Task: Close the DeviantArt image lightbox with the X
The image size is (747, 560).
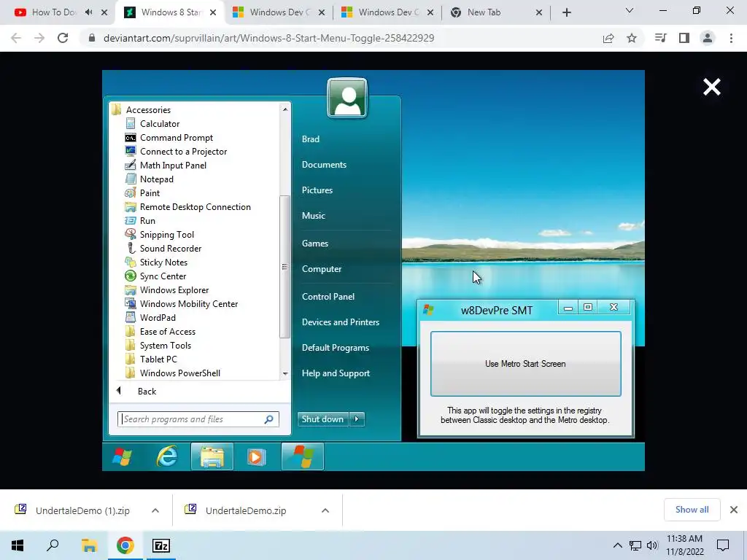Action: click(x=712, y=87)
